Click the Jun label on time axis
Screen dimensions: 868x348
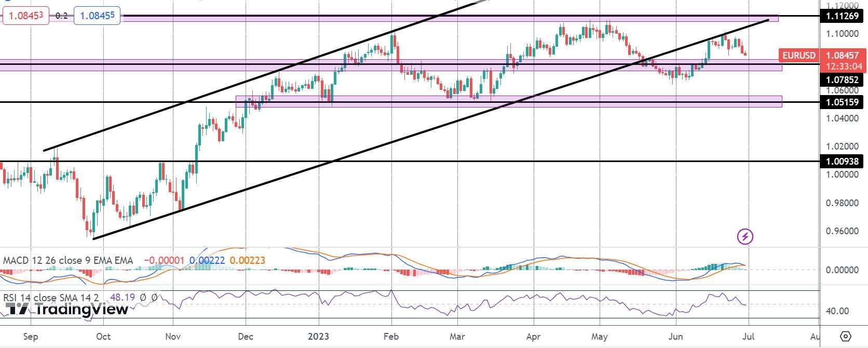(x=676, y=337)
